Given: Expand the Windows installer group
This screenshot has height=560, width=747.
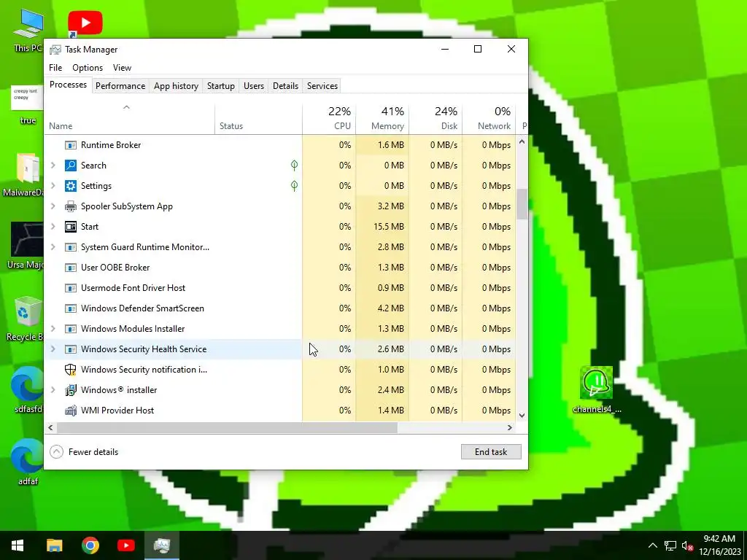Looking at the screenshot, I should (x=53, y=391).
